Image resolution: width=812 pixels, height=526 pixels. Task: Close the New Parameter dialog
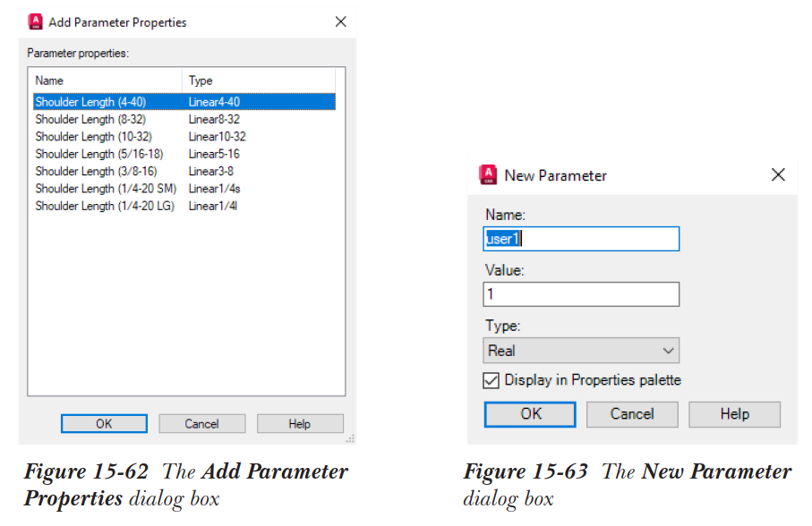pyautogui.click(x=778, y=174)
